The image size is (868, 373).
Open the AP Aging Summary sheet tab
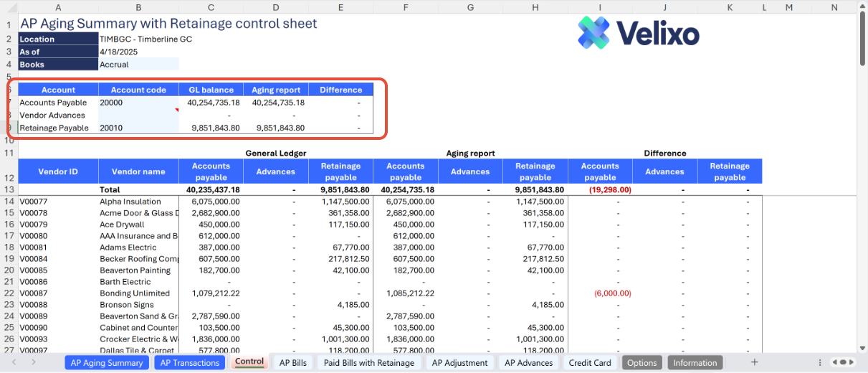[x=107, y=363]
